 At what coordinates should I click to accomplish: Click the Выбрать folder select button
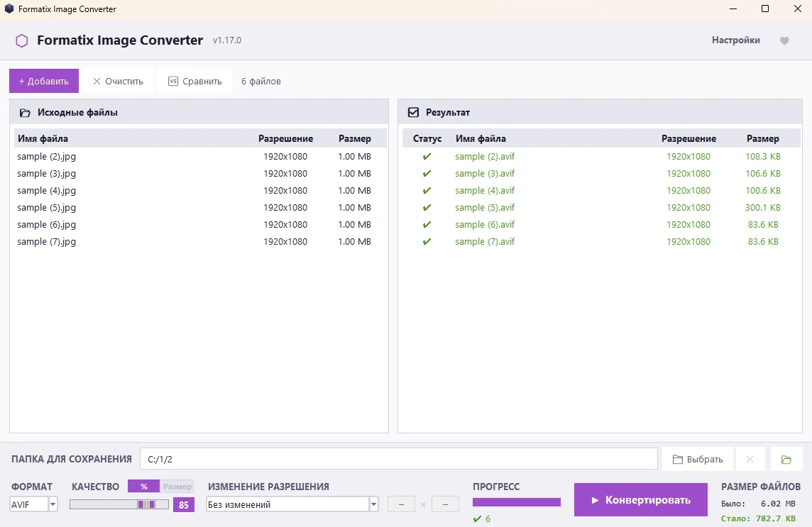pos(698,459)
